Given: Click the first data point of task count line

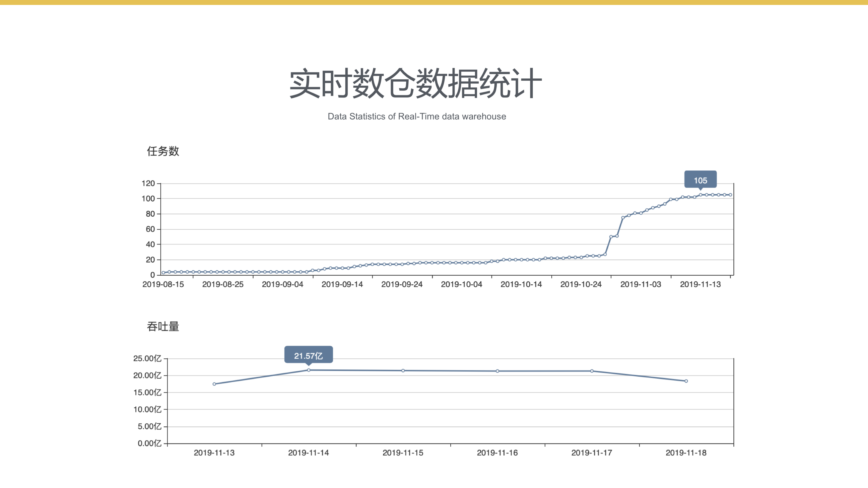Looking at the screenshot, I should 163,273.
